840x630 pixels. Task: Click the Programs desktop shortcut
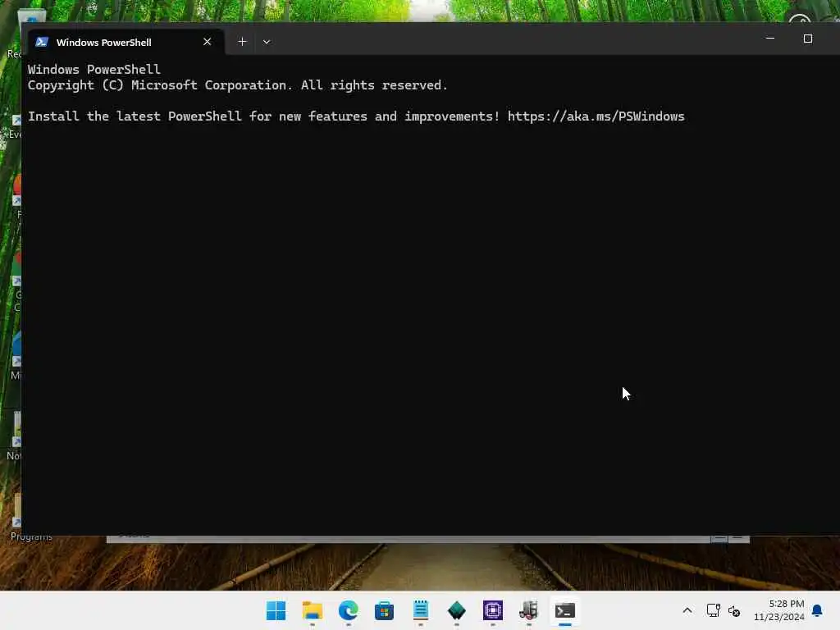coord(31,536)
